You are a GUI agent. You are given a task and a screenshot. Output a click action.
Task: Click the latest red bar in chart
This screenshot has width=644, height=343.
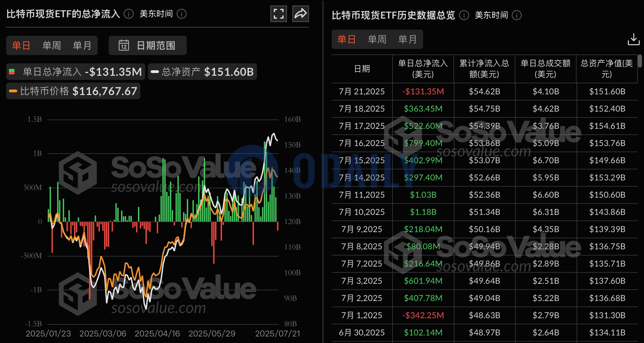[278, 226]
